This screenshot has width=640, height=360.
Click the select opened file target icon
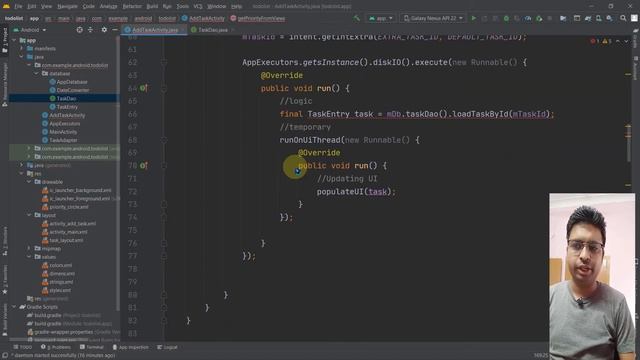80,30
